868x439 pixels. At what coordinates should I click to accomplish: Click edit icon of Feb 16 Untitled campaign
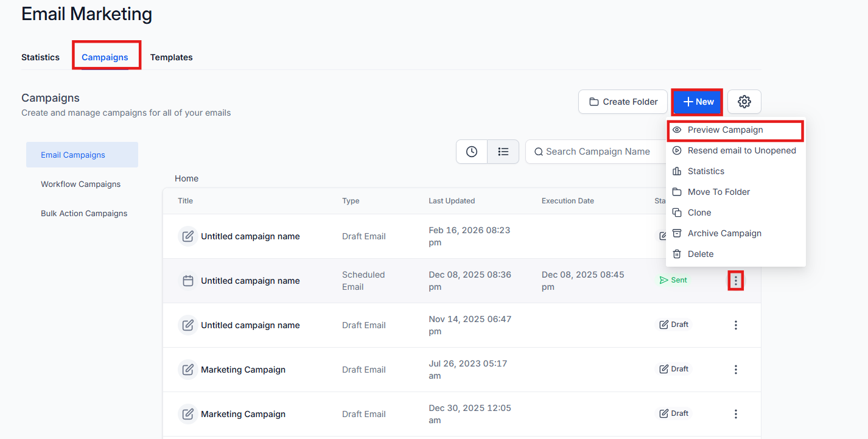(188, 236)
